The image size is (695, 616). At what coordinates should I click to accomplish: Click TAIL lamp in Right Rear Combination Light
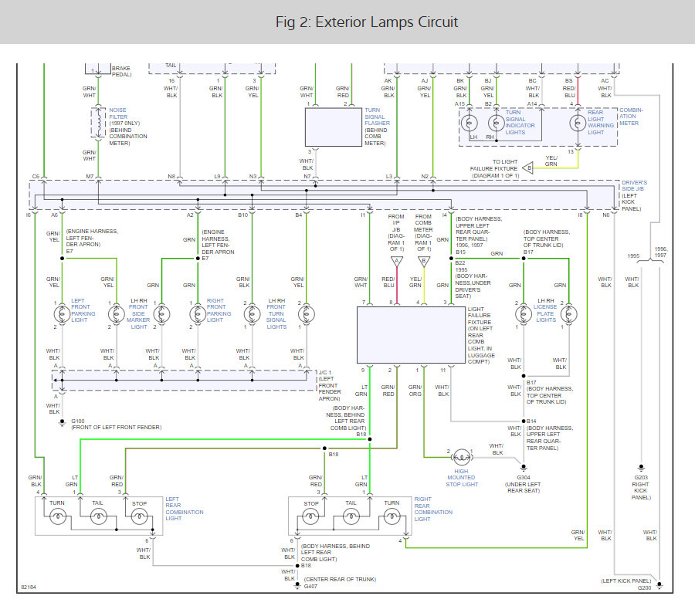351,516
